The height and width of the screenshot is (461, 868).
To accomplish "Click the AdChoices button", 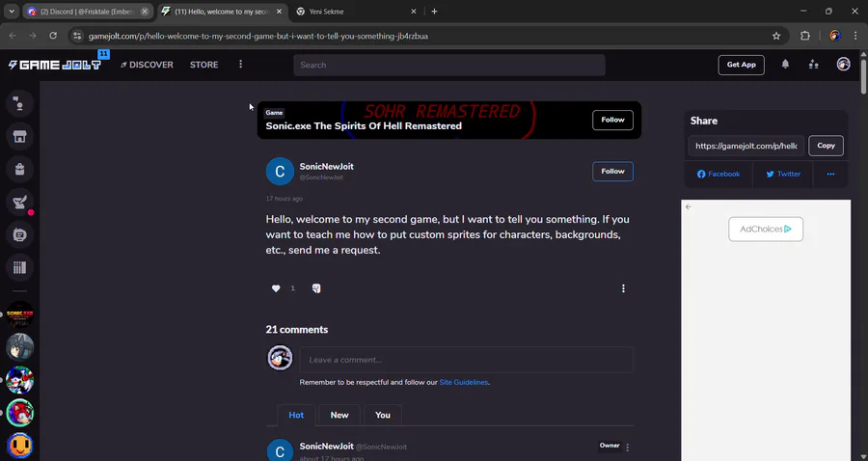I will [766, 230].
